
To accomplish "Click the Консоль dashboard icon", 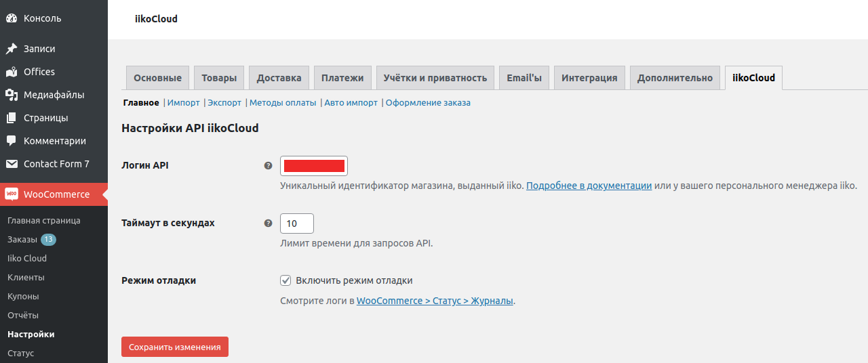I will tap(12, 18).
